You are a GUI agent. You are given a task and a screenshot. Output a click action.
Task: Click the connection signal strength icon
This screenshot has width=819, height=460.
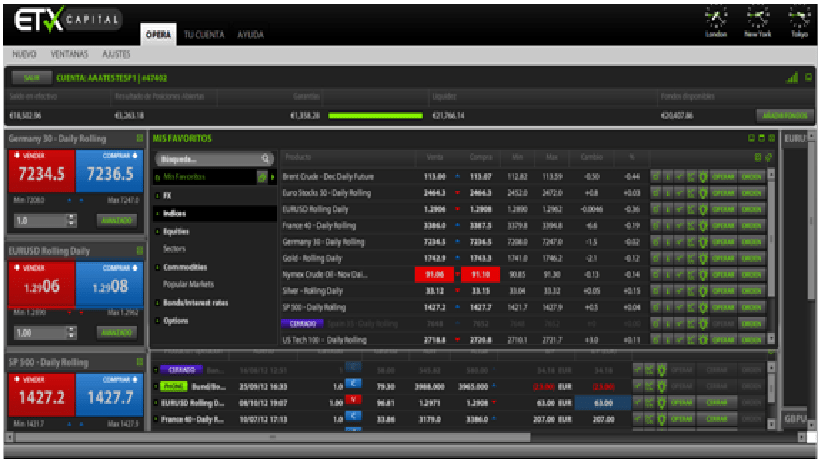[791, 78]
